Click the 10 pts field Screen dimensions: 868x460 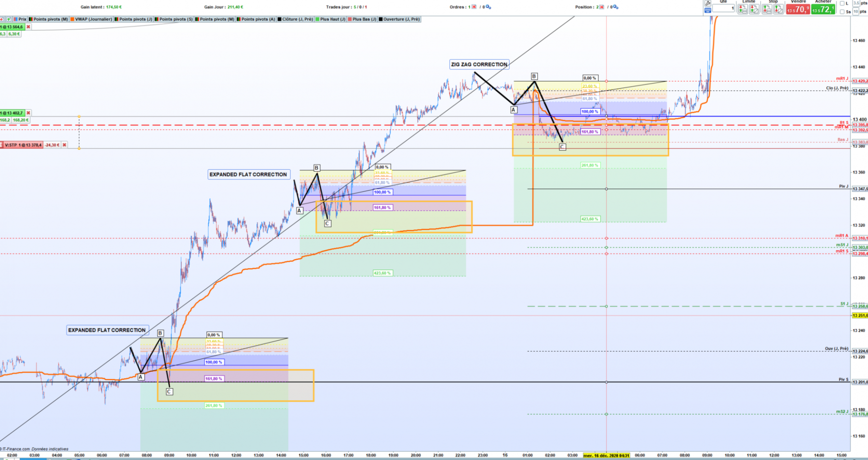[856, 12]
